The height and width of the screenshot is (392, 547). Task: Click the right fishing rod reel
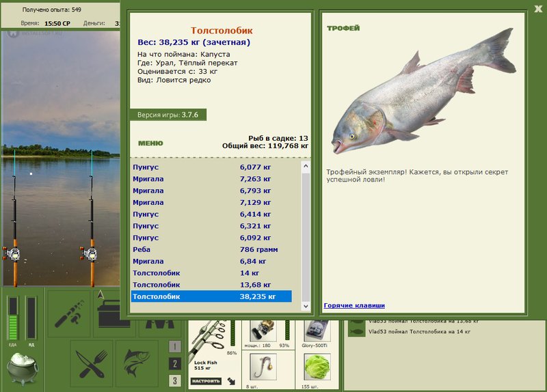click(89, 254)
